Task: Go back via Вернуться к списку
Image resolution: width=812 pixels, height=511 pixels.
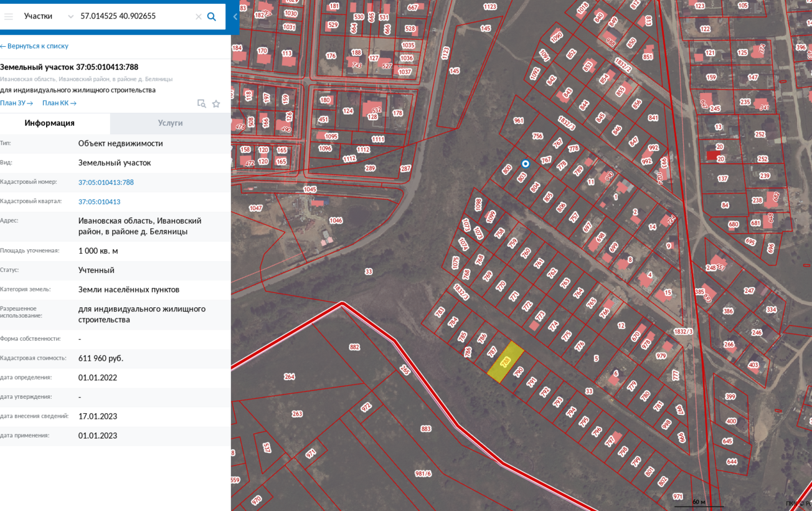Action: pos(34,46)
